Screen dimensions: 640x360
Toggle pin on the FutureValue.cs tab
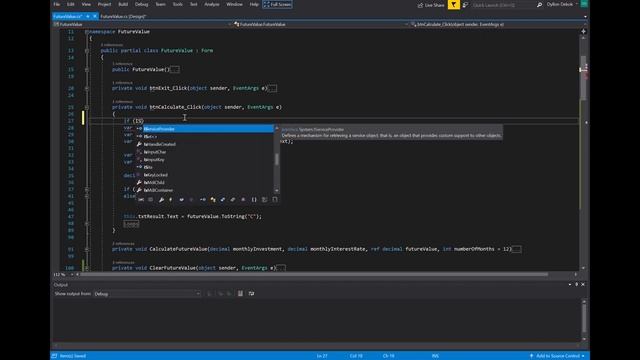tap(87, 16)
